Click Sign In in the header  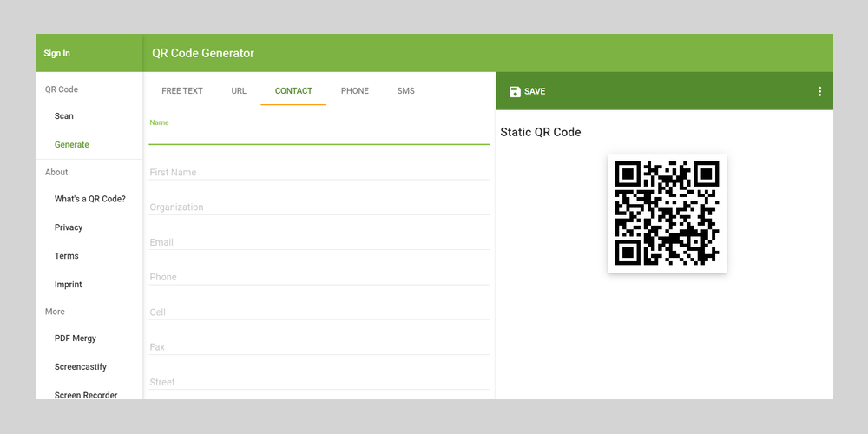57,54
